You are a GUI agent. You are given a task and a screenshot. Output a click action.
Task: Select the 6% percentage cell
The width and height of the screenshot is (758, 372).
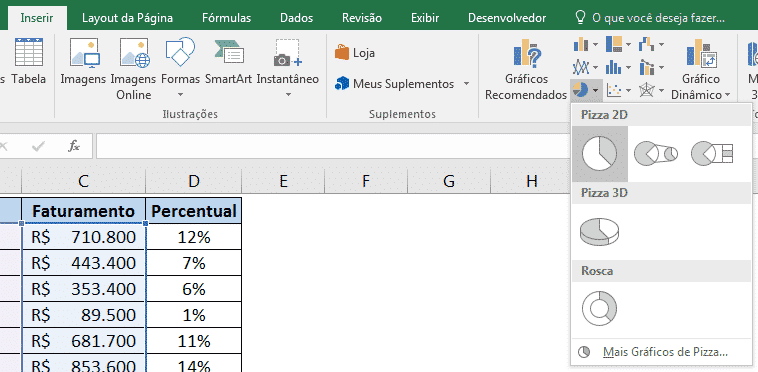coord(193,289)
